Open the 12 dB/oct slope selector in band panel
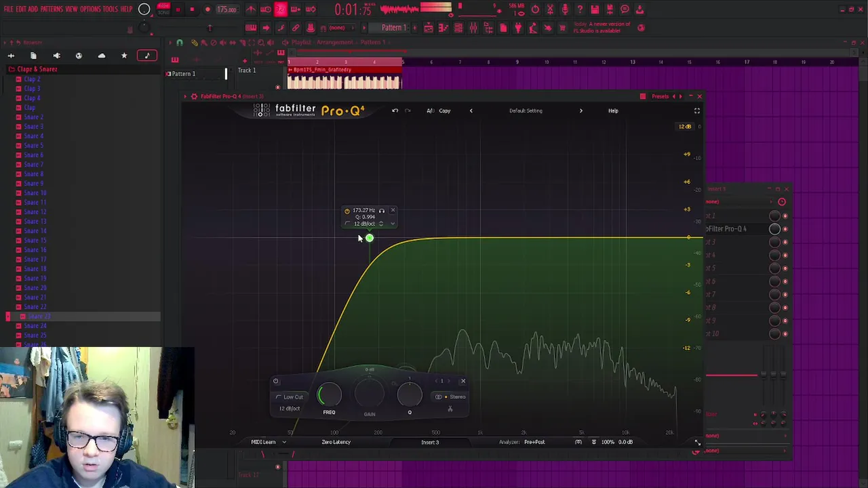 coord(290,409)
